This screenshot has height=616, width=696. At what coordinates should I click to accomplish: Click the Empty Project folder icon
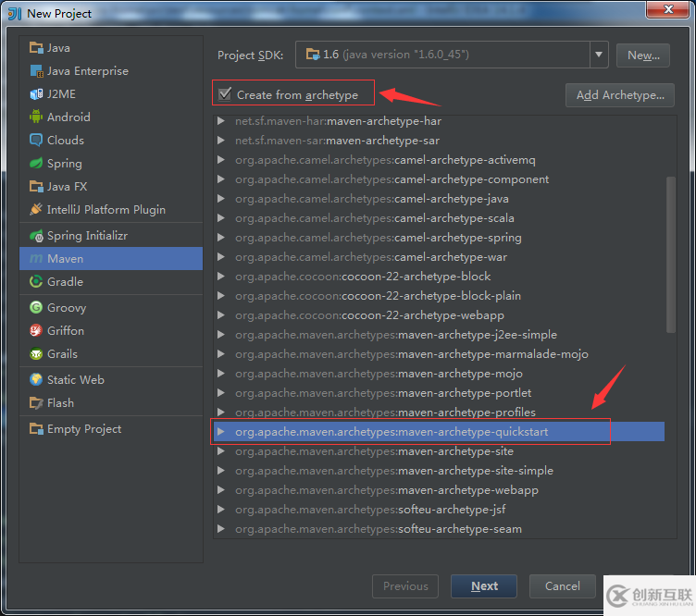pos(35,429)
